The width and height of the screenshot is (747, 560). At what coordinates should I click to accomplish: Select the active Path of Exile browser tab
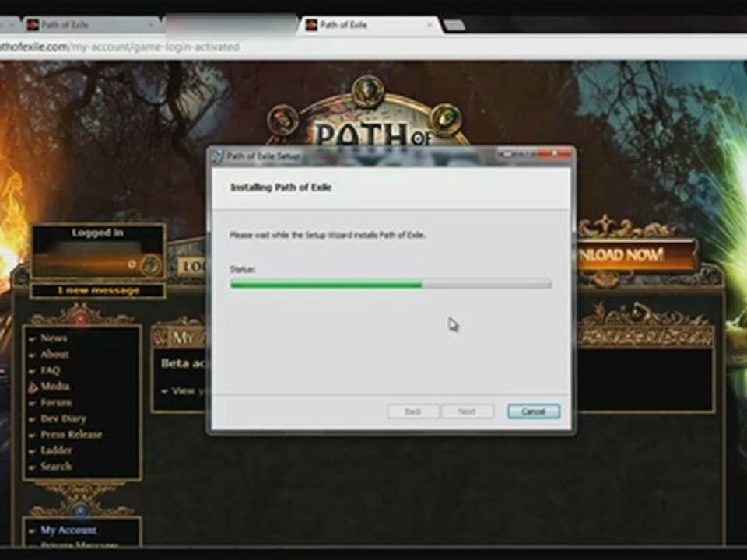click(370, 25)
